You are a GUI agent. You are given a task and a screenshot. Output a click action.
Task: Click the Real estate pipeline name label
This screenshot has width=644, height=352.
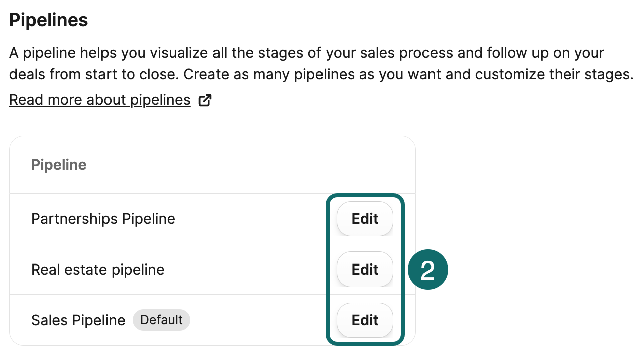(97, 269)
